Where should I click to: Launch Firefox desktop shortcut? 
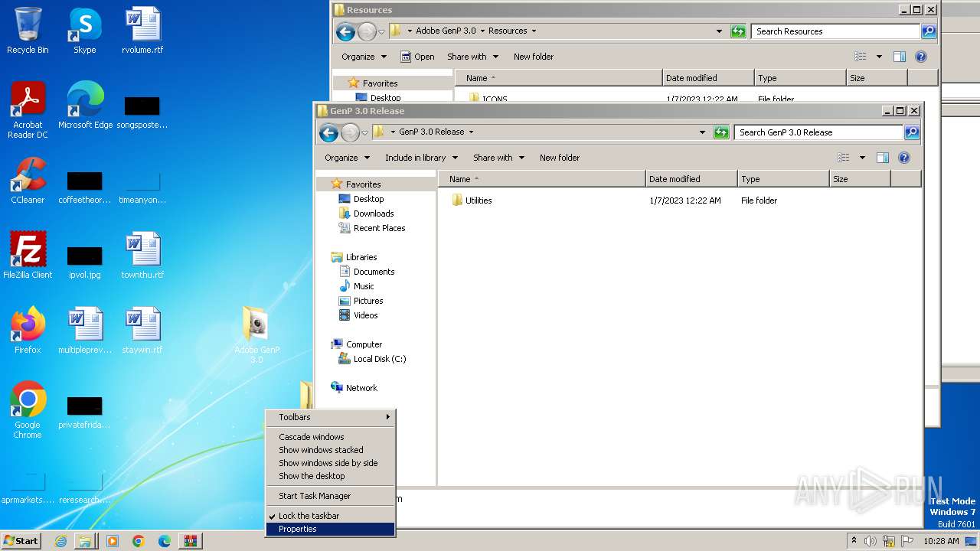click(28, 331)
